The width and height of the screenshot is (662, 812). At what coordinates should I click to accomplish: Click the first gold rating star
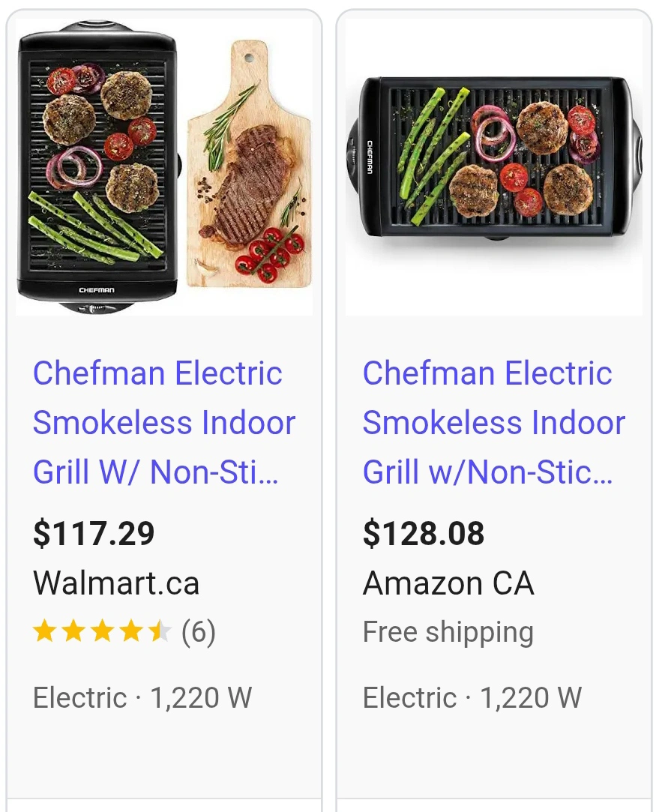[45, 632]
